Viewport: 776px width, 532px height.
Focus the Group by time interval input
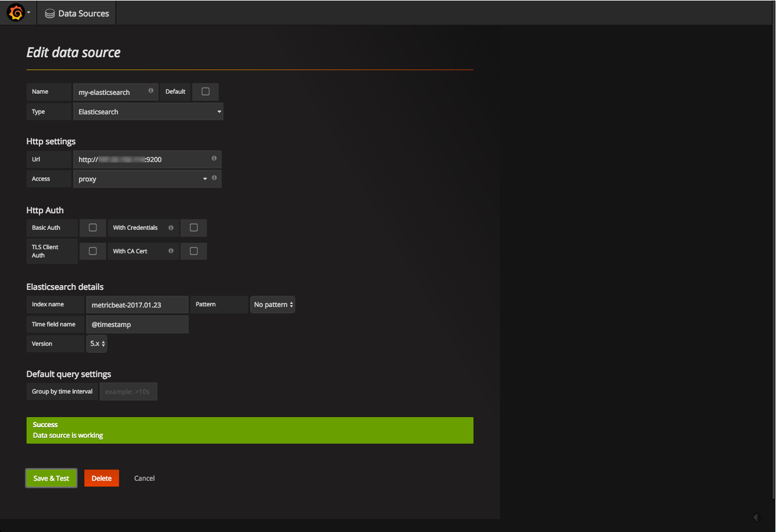[129, 392]
